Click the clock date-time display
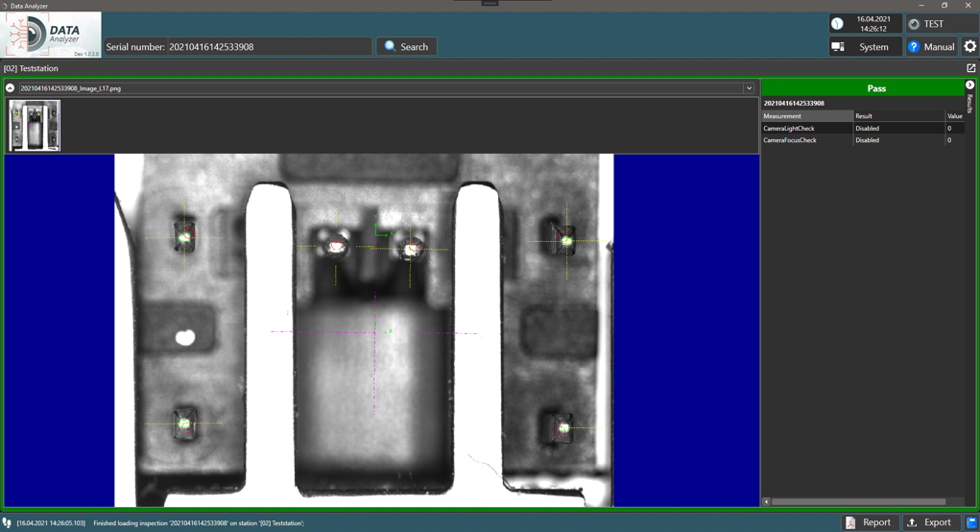This screenshot has width=980, height=532. point(865,24)
